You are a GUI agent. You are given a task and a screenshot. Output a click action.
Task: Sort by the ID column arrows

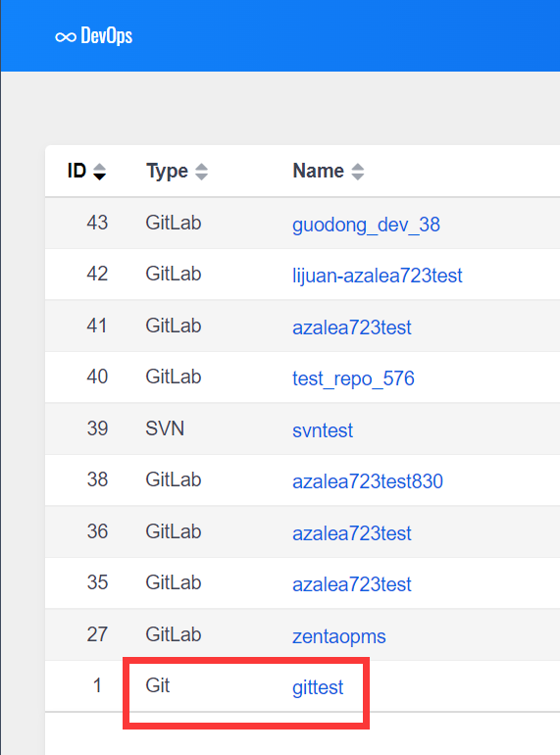coord(99,172)
